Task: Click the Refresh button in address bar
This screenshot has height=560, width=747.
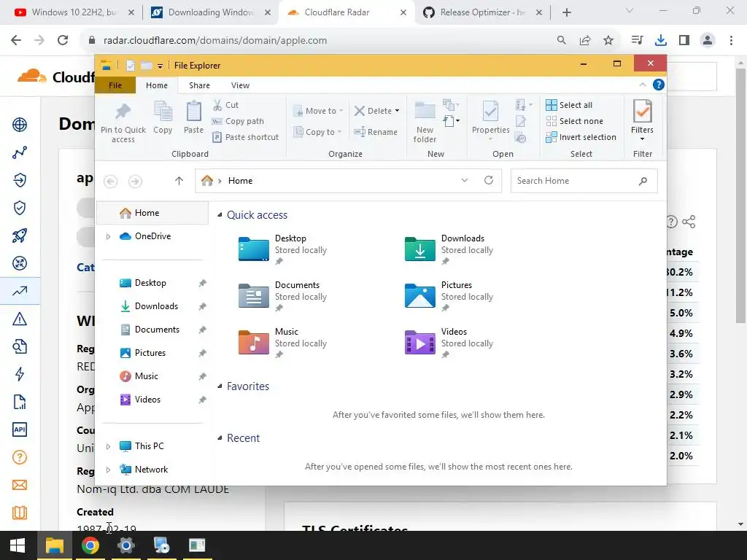Action: 488,180
